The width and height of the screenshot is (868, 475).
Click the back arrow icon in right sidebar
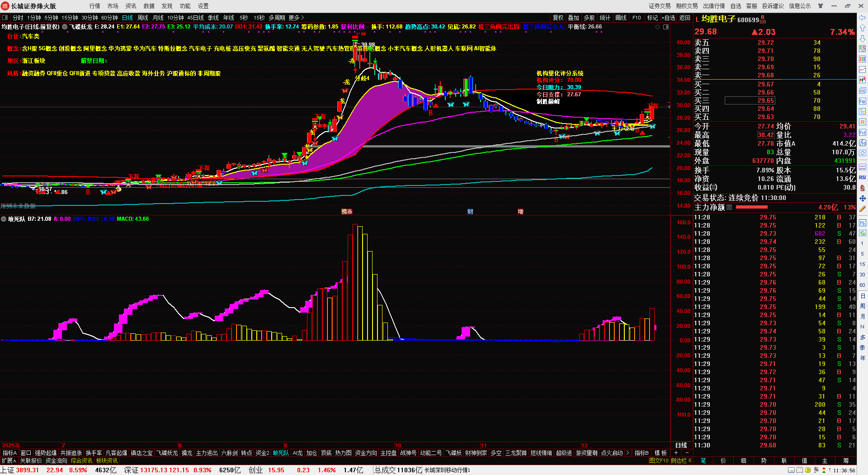coord(863,18)
